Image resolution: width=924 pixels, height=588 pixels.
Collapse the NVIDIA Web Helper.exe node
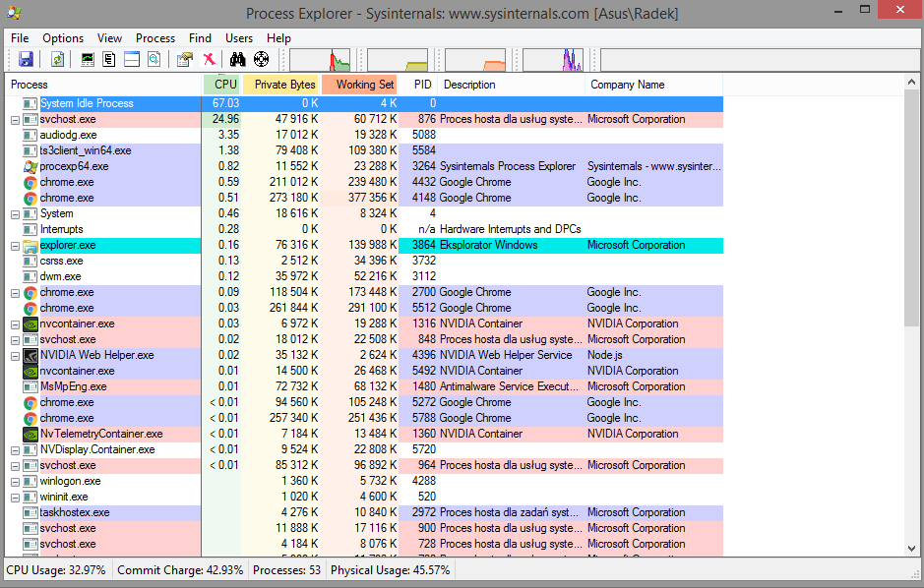(16, 356)
